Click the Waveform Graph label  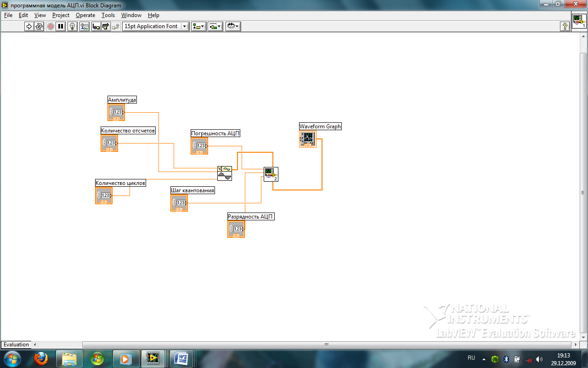click(320, 126)
